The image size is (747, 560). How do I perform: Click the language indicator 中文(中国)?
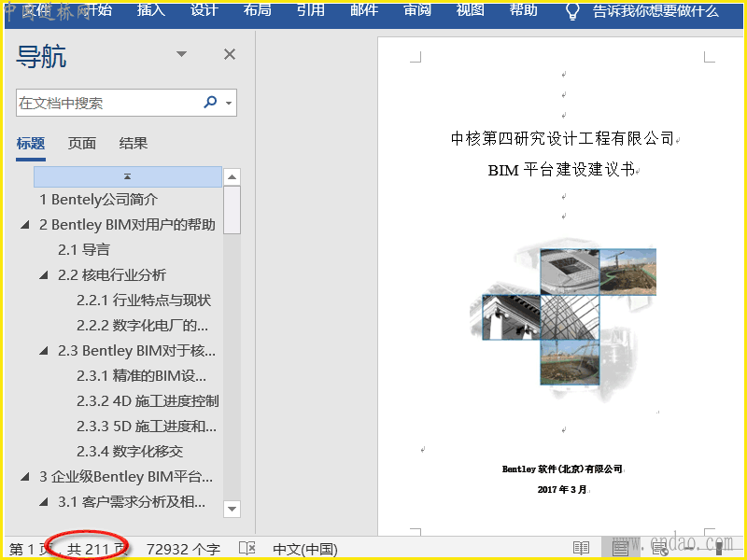click(x=305, y=549)
